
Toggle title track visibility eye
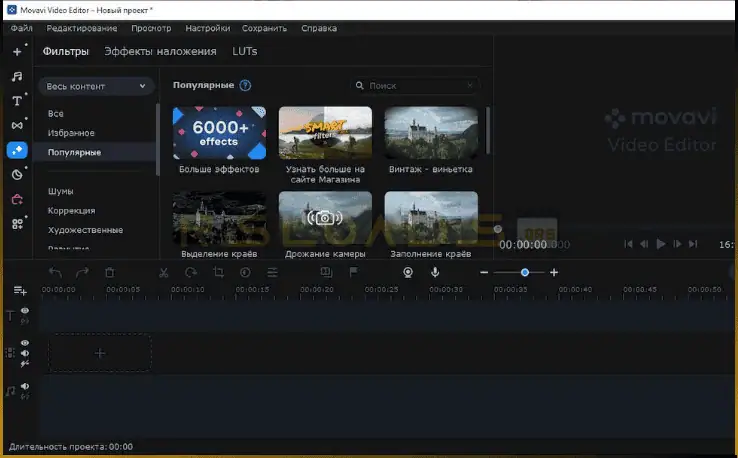point(25,311)
